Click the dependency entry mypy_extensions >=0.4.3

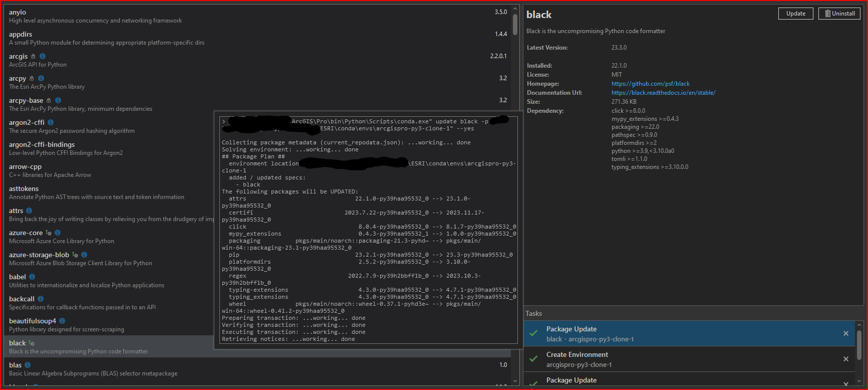[645, 119]
